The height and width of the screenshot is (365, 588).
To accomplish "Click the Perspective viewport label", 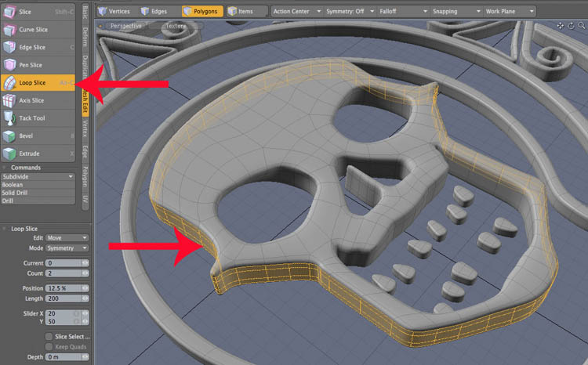I will pyautogui.click(x=126, y=26).
